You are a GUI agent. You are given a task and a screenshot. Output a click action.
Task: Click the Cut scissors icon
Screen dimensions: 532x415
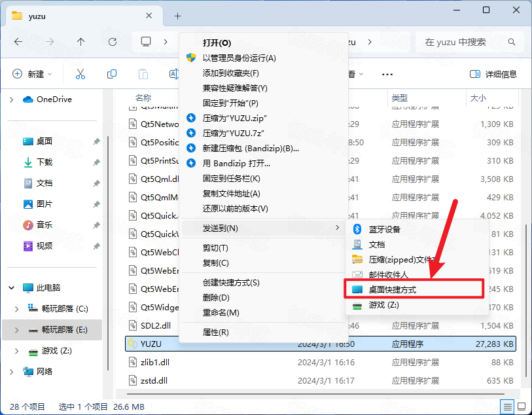click(x=80, y=74)
